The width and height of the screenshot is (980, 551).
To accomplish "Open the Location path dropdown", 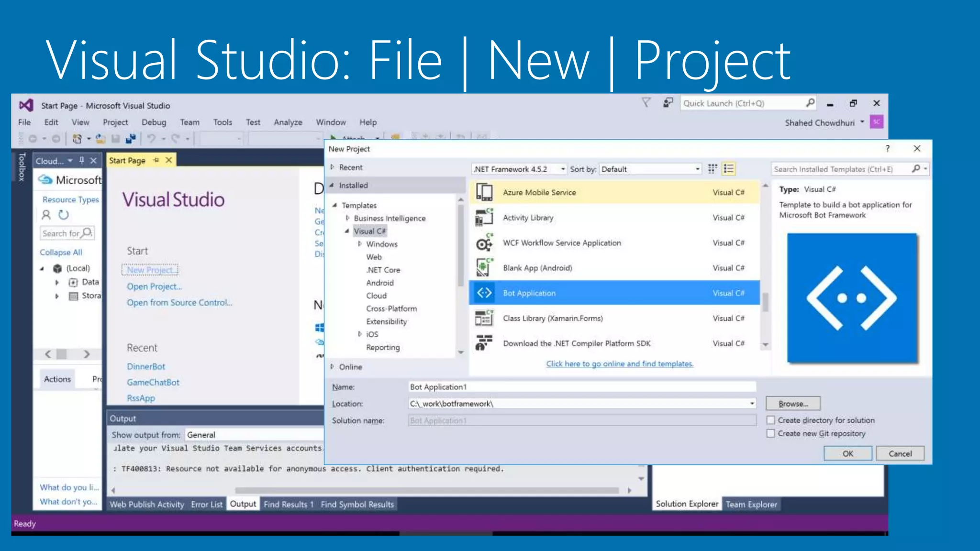I will [x=752, y=404].
